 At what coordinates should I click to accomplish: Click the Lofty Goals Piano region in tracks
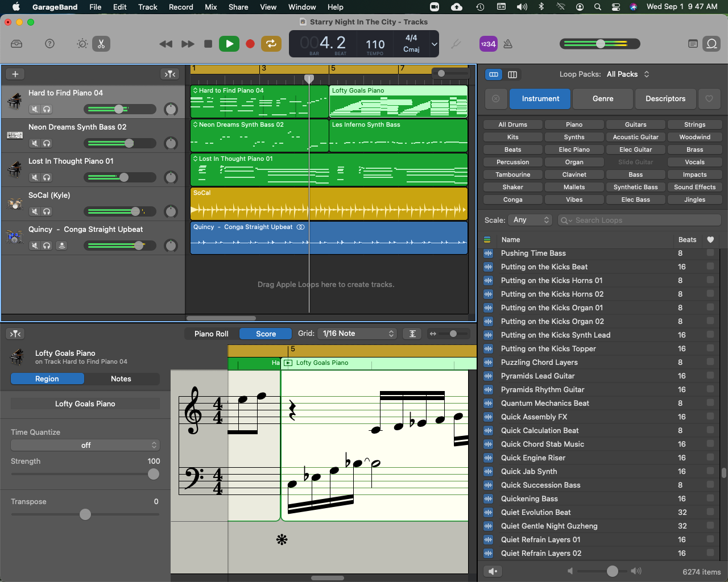pyautogui.click(x=398, y=103)
